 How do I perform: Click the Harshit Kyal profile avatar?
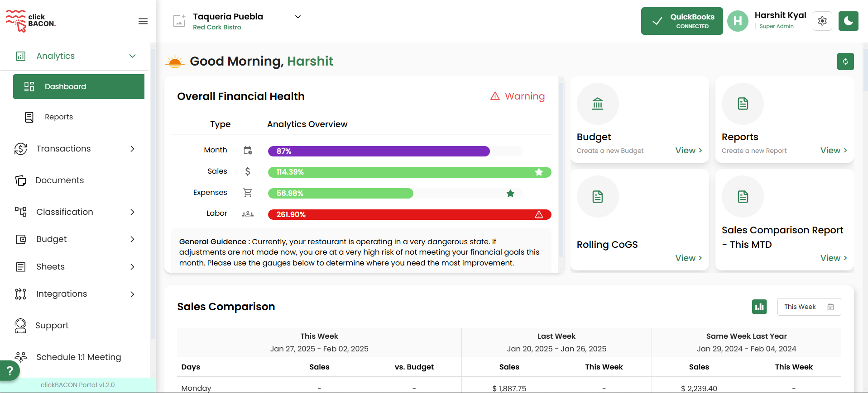(x=738, y=21)
